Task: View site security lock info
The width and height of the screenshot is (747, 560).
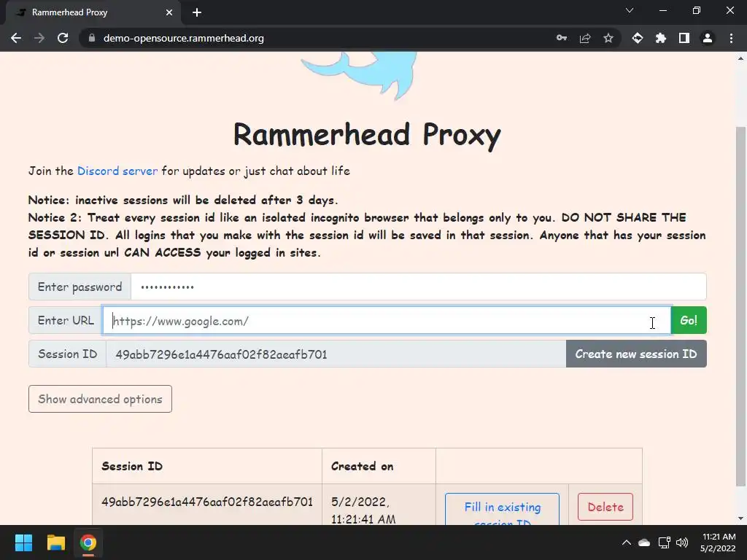Action: [x=92, y=38]
